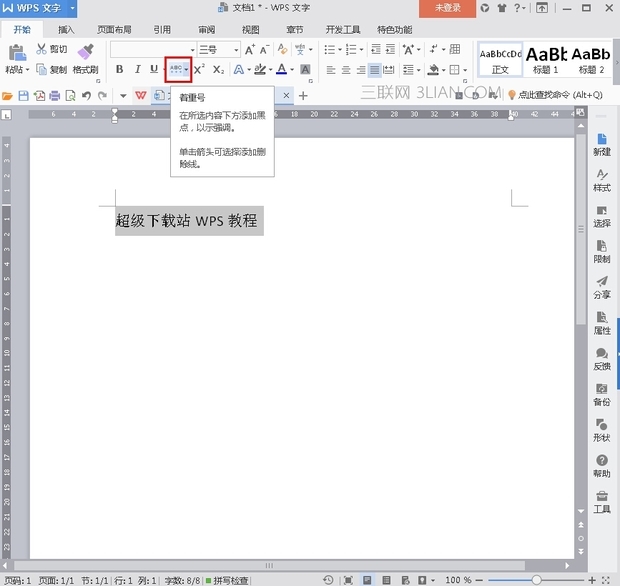Expand the font size dropdown (三号)

236,50
